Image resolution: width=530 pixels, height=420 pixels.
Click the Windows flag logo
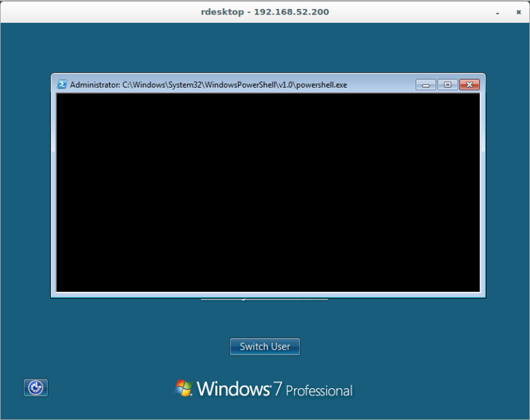click(x=184, y=388)
